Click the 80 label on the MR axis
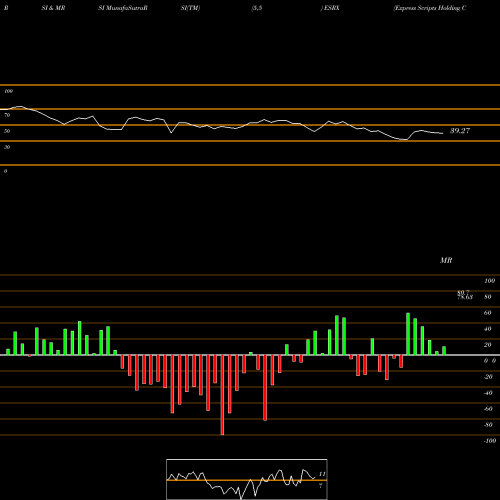Image resolution: width=500 pixels, height=500 pixels. (488, 297)
